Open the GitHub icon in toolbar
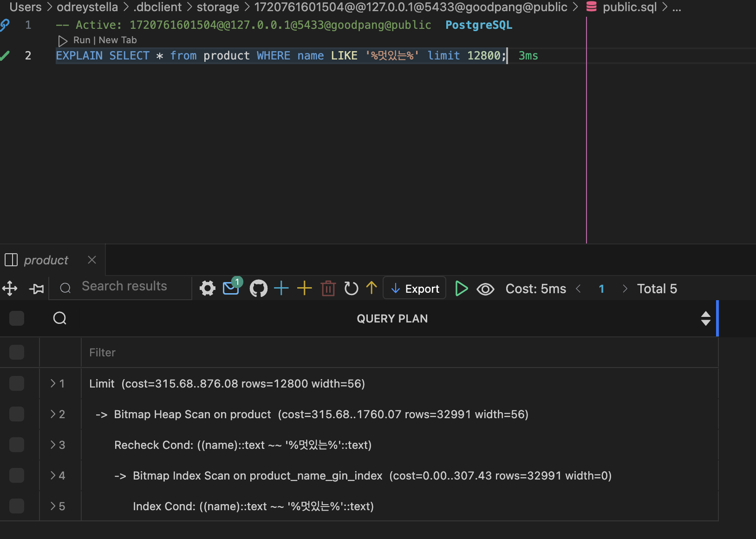The width and height of the screenshot is (756, 539). pos(259,289)
